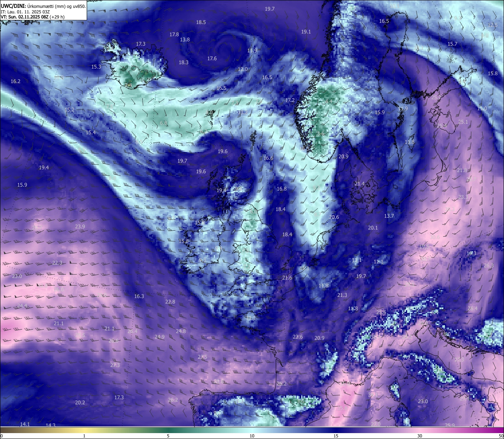The height and width of the screenshot is (439, 504).
Task: Click the map value 25.1
Action: point(463,122)
